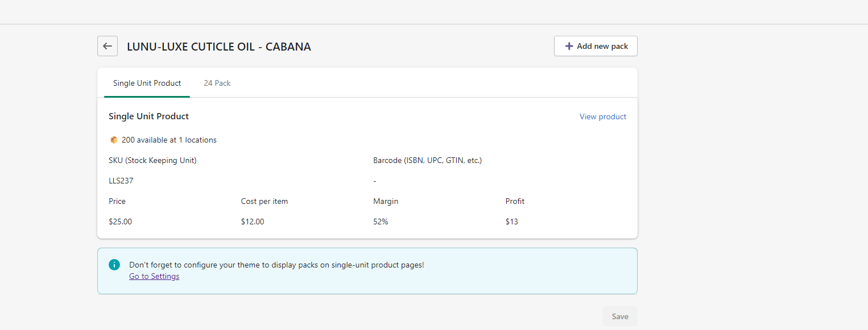This screenshot has width=868, height=330.
Task: Follow the Go to Settings link
Action: pyautogui.click(x=154, y=276)
